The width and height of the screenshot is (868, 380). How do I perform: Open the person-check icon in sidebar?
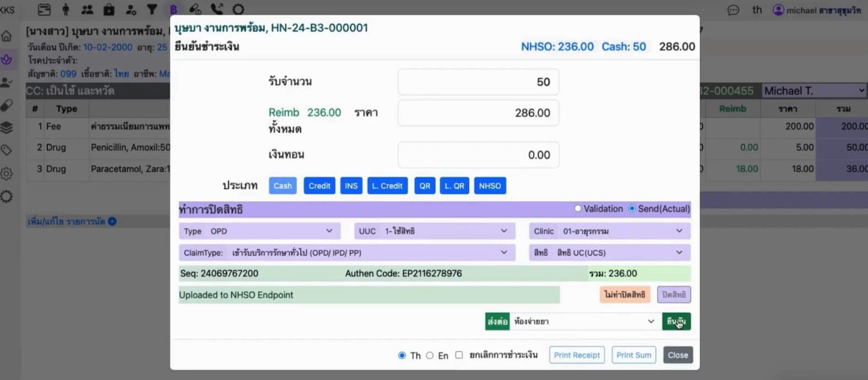(x=7, y=82)
